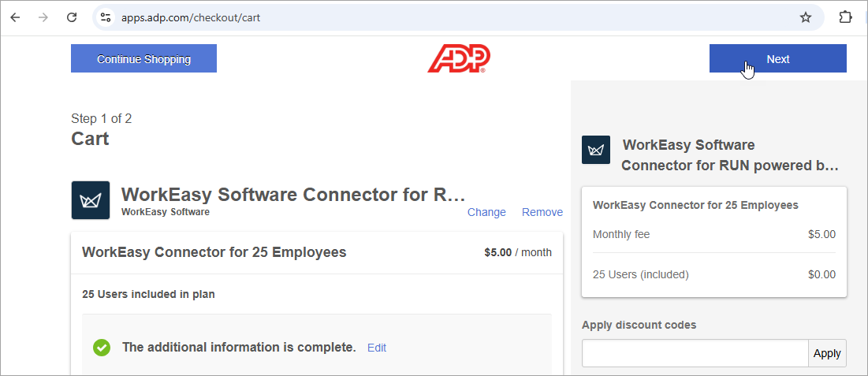Image resolution: width=868 pixels, height=376 pixels.
Task: Go back using browser back arrow
Action: tap(15, 17)
